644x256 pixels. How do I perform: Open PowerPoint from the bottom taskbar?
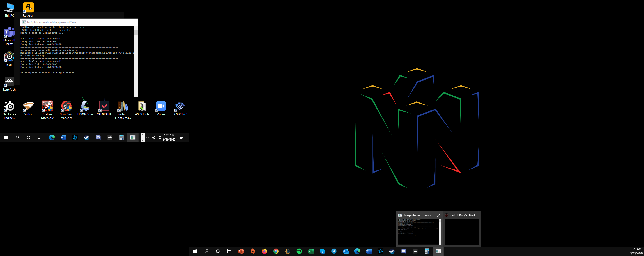(241, 251)
